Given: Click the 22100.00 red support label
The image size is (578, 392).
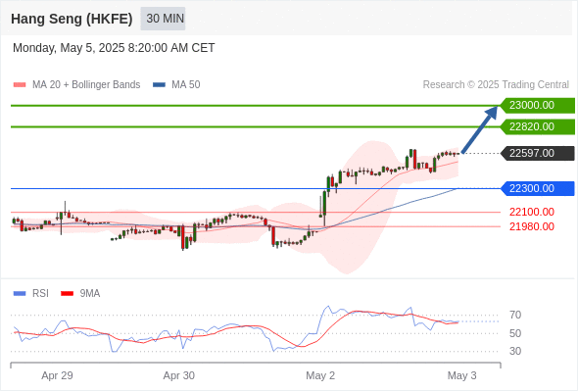Looking at the screenshot, I should click(532, 212).
